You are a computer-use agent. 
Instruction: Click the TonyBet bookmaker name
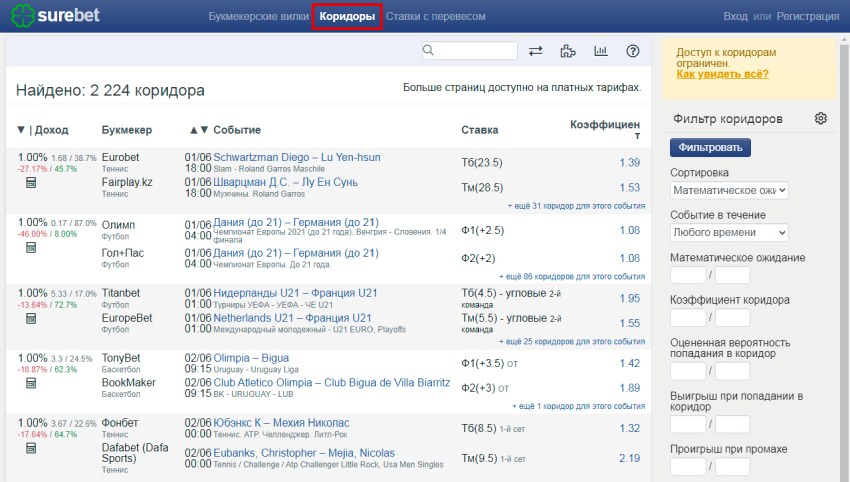pos(121,358)
